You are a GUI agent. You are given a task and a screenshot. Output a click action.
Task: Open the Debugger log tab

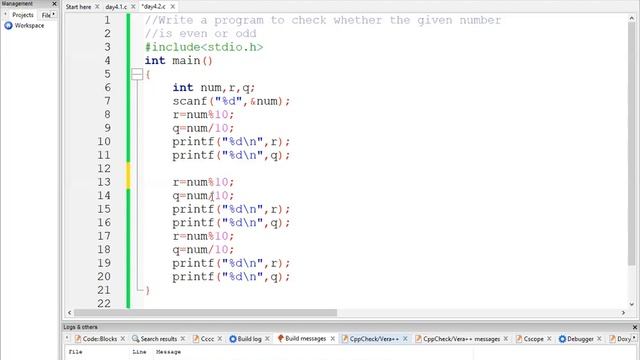pos(580,339)
